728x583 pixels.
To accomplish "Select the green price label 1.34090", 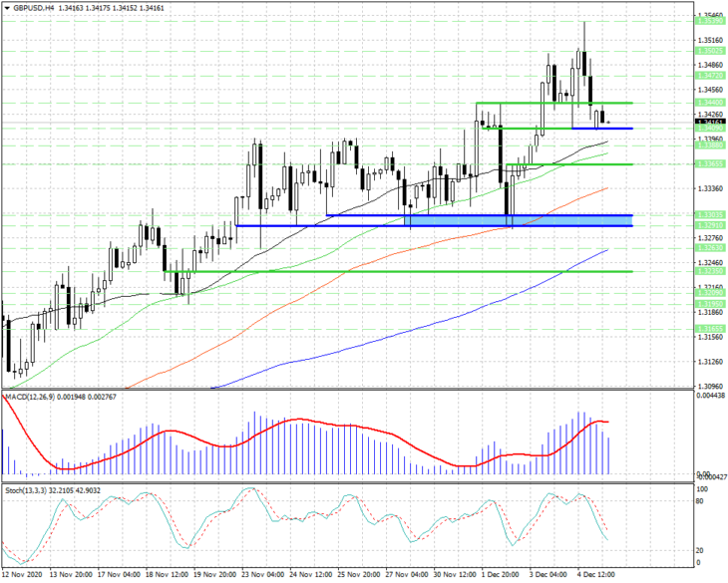I will tap(710, 128).
